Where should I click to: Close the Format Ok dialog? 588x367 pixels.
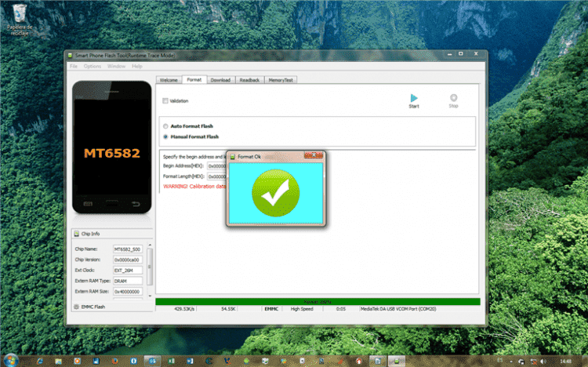[x=314, y=155]
